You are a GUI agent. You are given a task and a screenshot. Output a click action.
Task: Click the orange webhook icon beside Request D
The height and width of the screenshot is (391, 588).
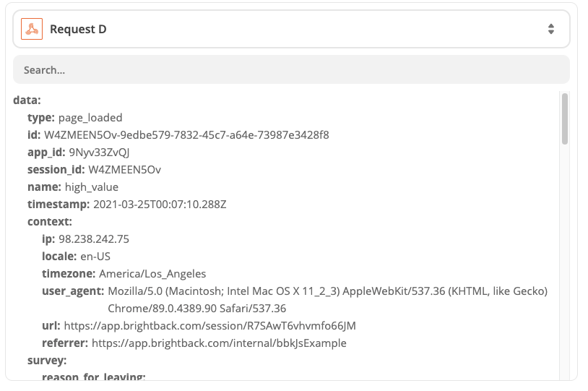coord(32,29)
